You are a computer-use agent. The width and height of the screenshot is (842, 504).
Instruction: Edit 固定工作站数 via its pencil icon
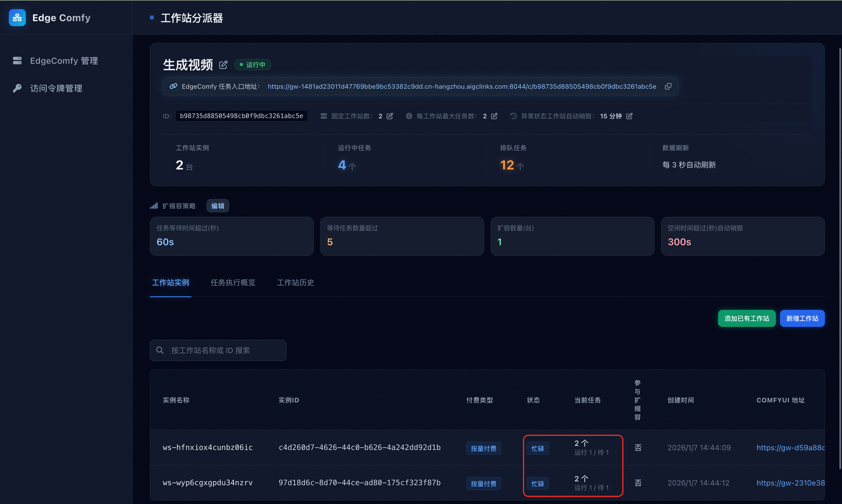pyautogui.click(x=390, y=116)
